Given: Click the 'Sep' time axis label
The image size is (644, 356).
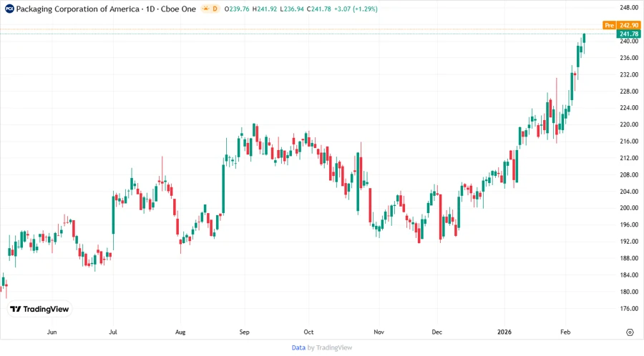Looking at the screenshot, I should tap(245, 332).
